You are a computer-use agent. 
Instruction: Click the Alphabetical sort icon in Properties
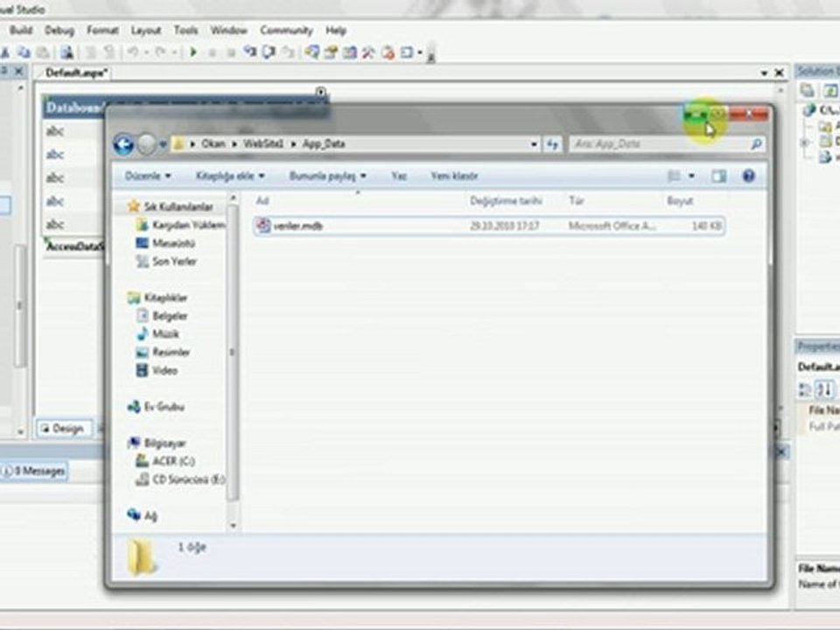(x=824, y=389)
